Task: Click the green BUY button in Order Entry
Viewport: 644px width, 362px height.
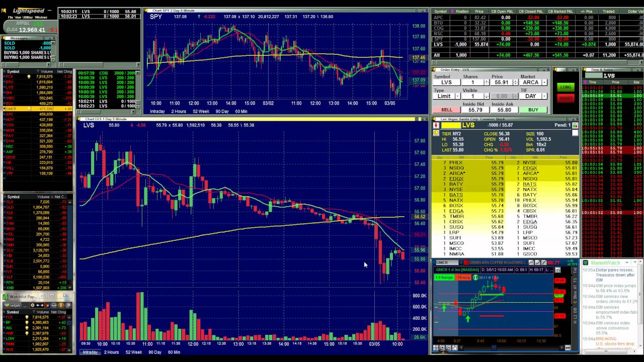Action: [533, 110]
